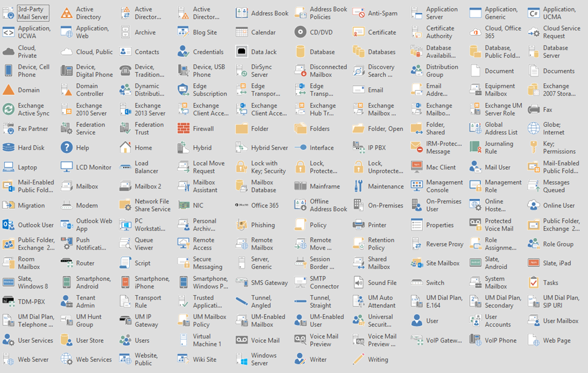Choose the Maintenance tools icon
Image resolution: width=588 pixels, height=373 pixels.
coord(358,186)
